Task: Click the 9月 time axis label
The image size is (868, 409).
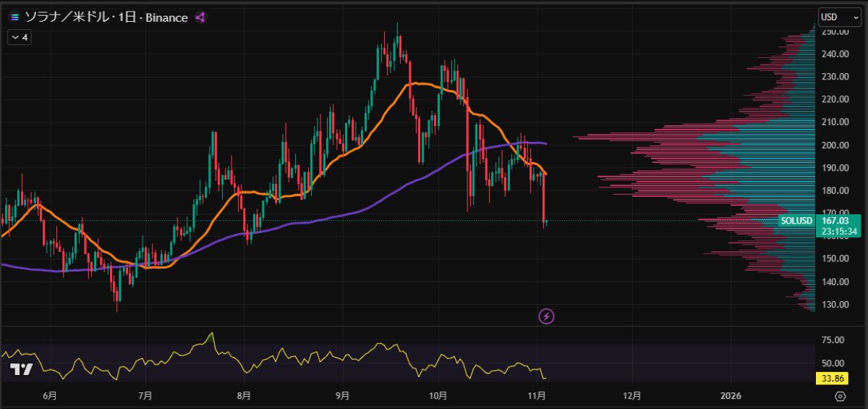Action: (343, 396)
